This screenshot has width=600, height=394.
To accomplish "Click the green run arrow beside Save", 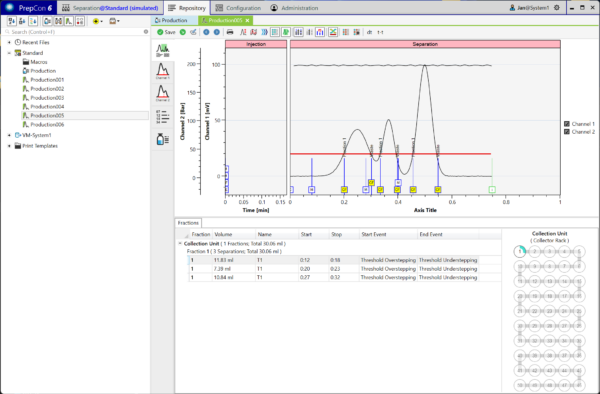I will tap(183, 32).
